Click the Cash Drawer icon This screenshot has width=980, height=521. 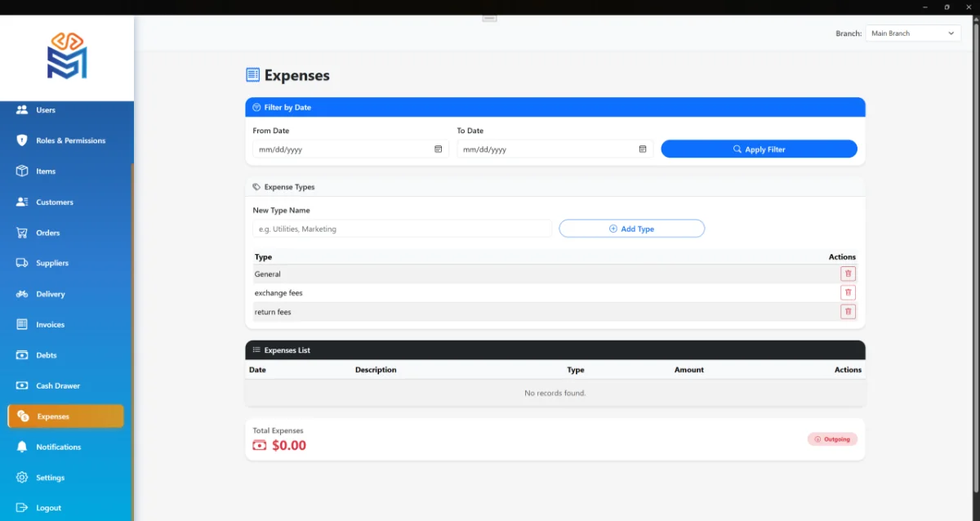point(22,385)
